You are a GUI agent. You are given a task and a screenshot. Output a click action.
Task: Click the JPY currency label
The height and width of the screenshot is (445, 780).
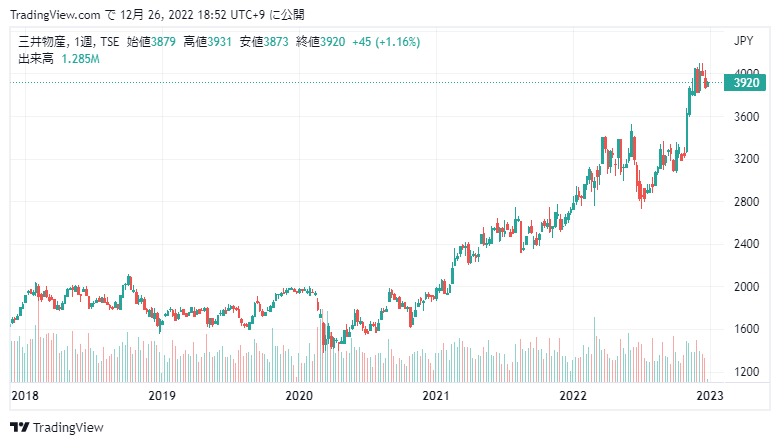[x=744, y=41]
